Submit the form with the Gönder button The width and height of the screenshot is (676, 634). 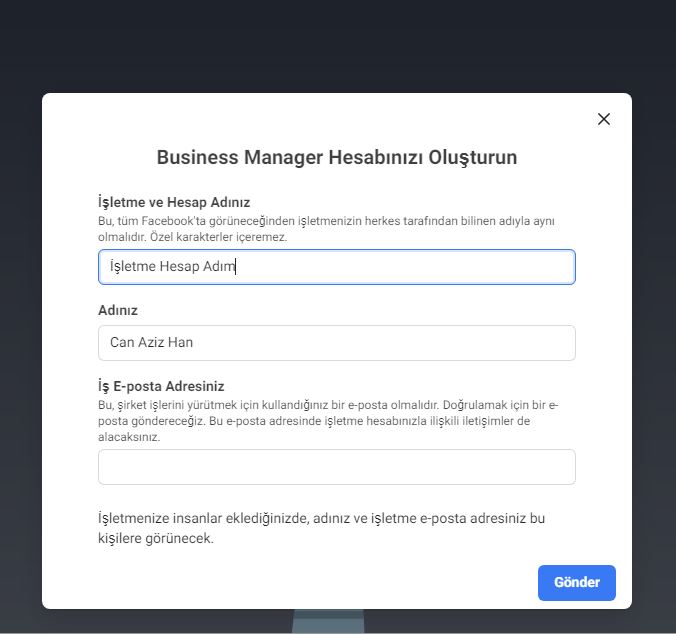[576, 582]
